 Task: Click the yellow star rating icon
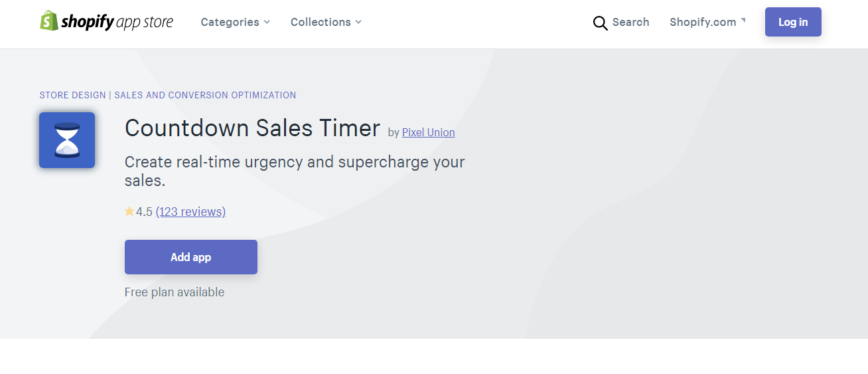[129, 212]
